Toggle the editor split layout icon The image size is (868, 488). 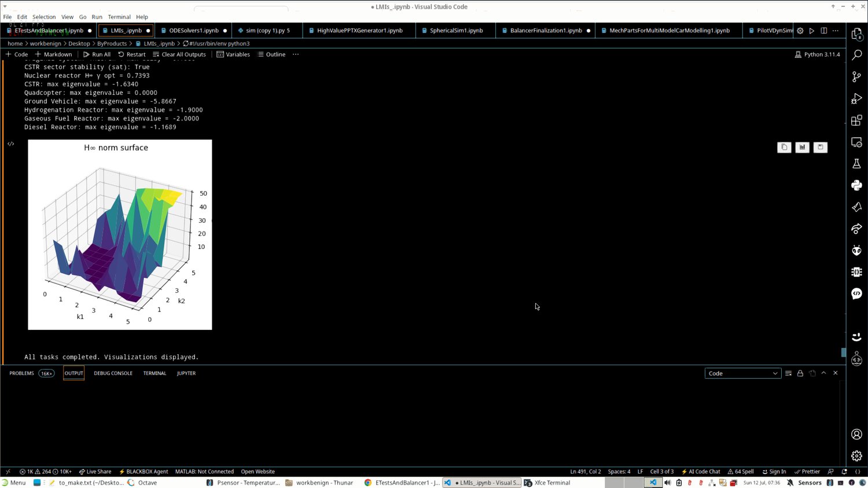point(823,31)
